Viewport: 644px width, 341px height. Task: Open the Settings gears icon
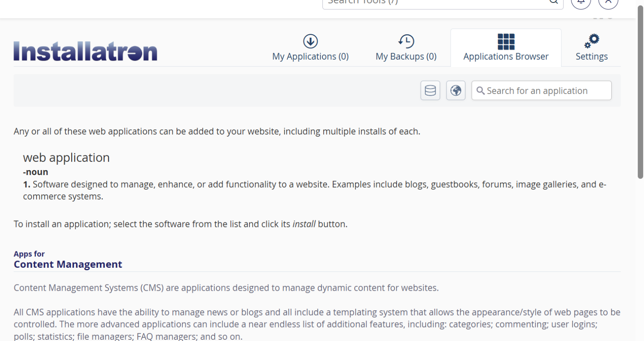[592, 41]
